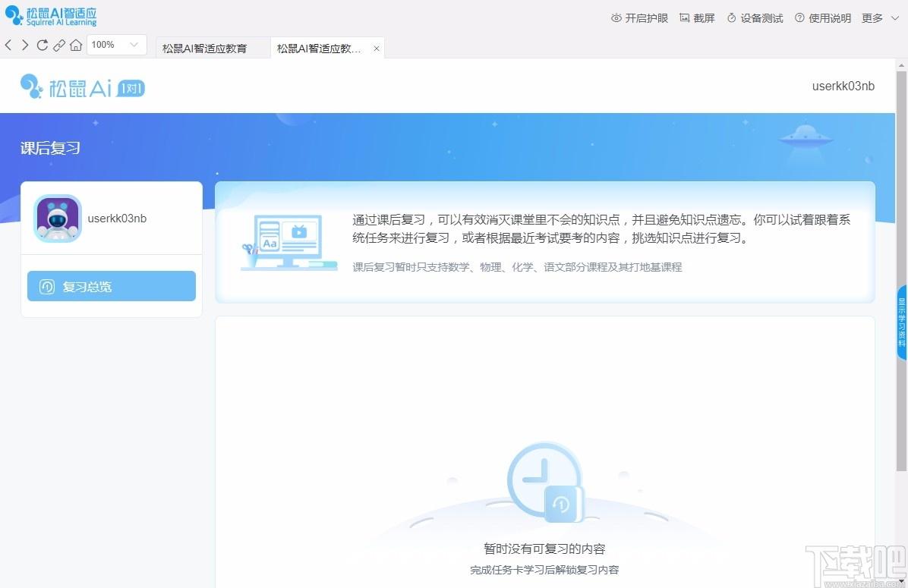Image resolution: width=908 pixels, height=588 pixels.
Task: Click the scrollbar down arrow
Action: (x=901, y=580)
